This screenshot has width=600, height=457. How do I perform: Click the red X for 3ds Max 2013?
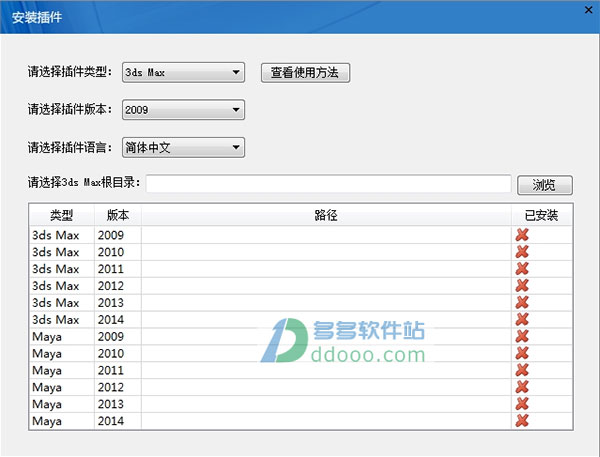pyautogui.click(x=522, y=302)
